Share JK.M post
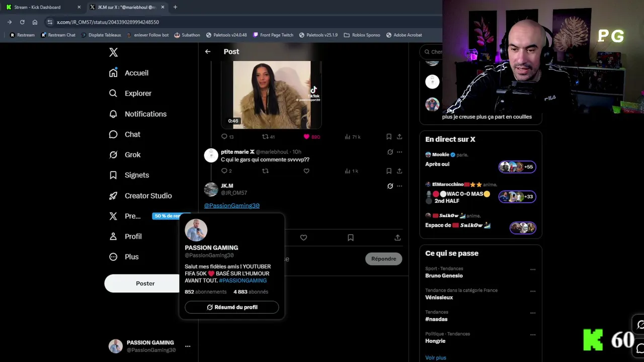 click(x=397, y=237)
